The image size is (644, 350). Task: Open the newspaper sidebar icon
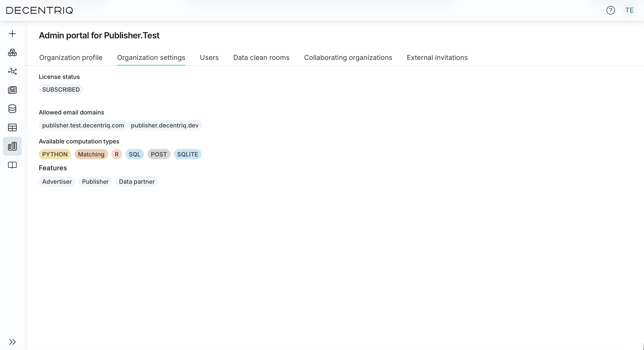(12, 90)
